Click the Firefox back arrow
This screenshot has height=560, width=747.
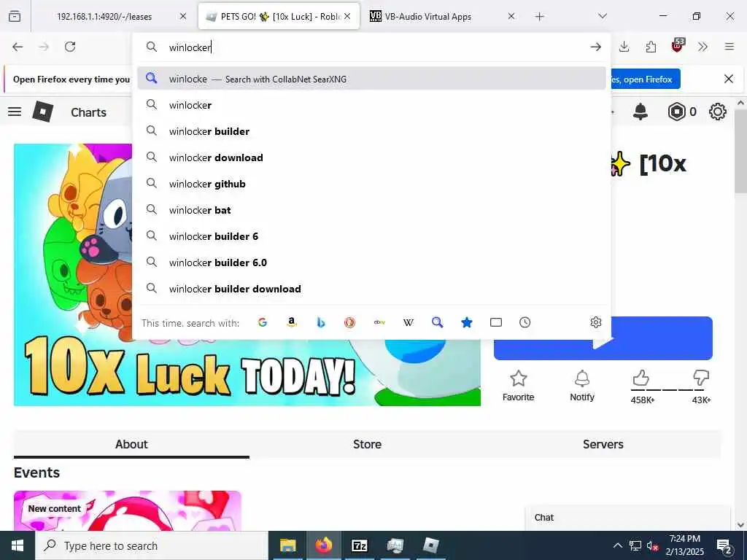pyautogui.click(x=18, y=47)
